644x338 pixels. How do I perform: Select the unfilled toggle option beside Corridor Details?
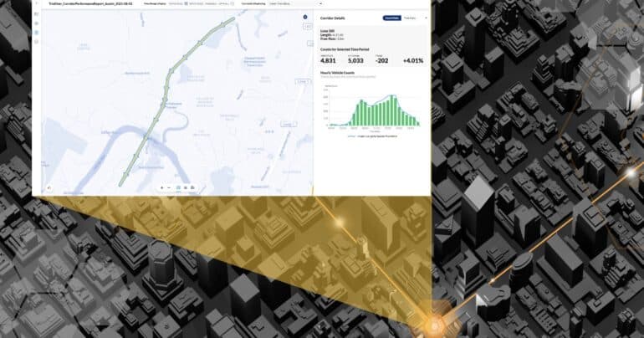410,18
